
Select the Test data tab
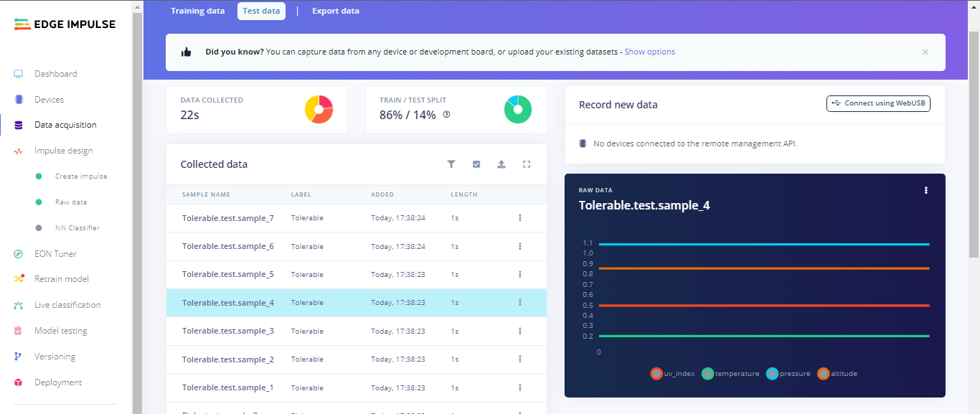pos(261,11)
